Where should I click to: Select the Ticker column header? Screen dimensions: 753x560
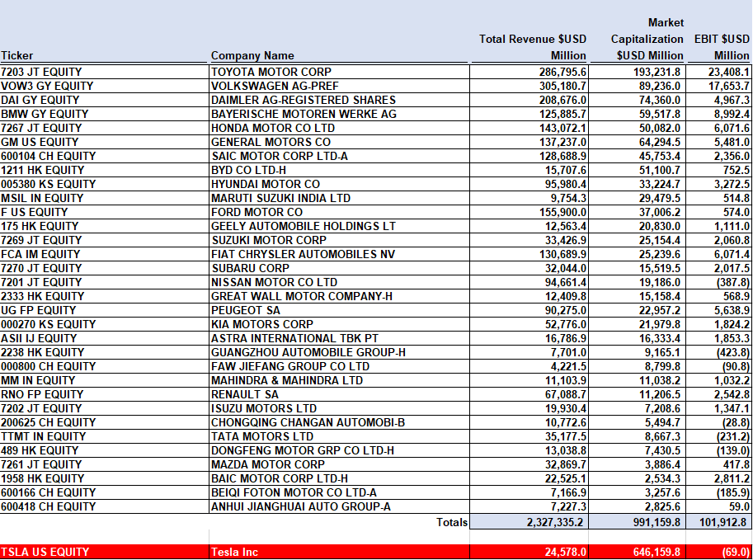(x=17, y=55)
